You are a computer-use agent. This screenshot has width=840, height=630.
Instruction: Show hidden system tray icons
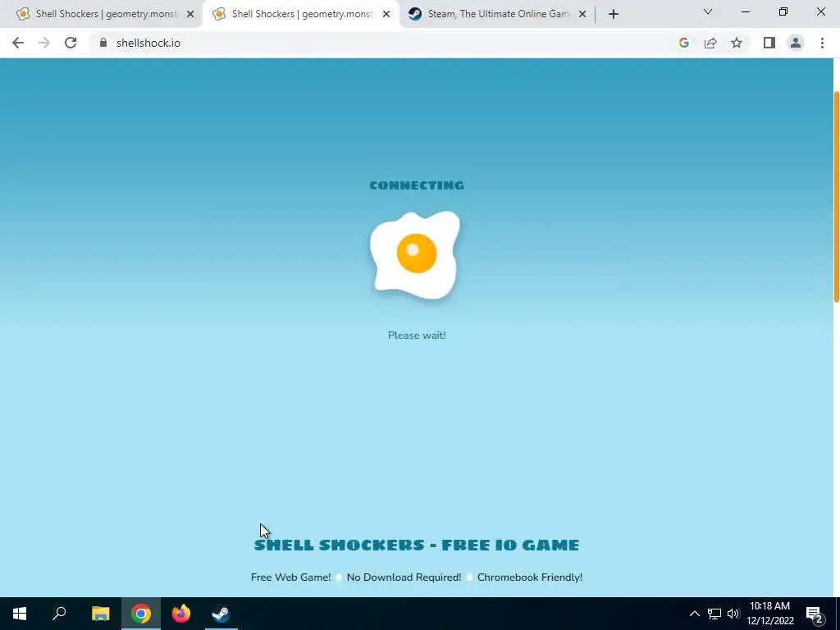click(694, 614)
